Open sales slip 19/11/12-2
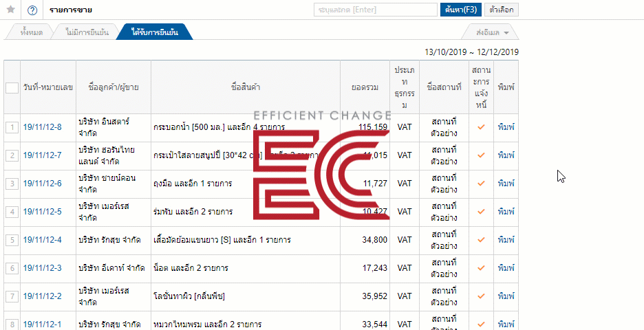This screenshot has width=644, height=330. tap(42, 296)
